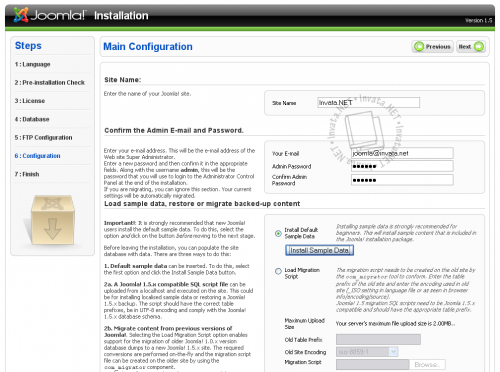Click the Next button

click(x=471, y=47)
